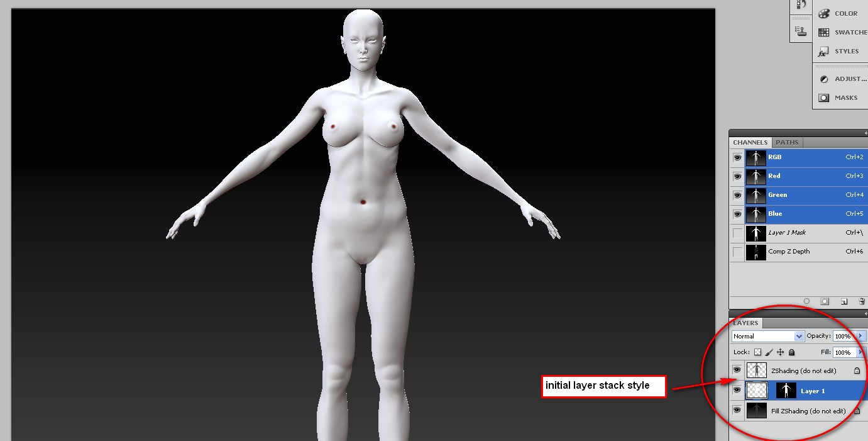Click padlock on Fill ZShading layer
Image resolution: width=868 pixels, height=441 pixels.
coord(857,411)
